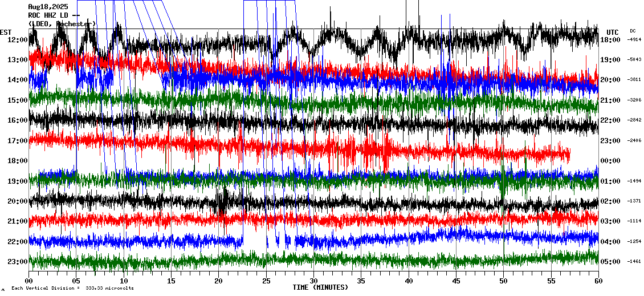The image size is (644, 296).
Task: Click the 17:00 EST row label
Action: [17, 141]
